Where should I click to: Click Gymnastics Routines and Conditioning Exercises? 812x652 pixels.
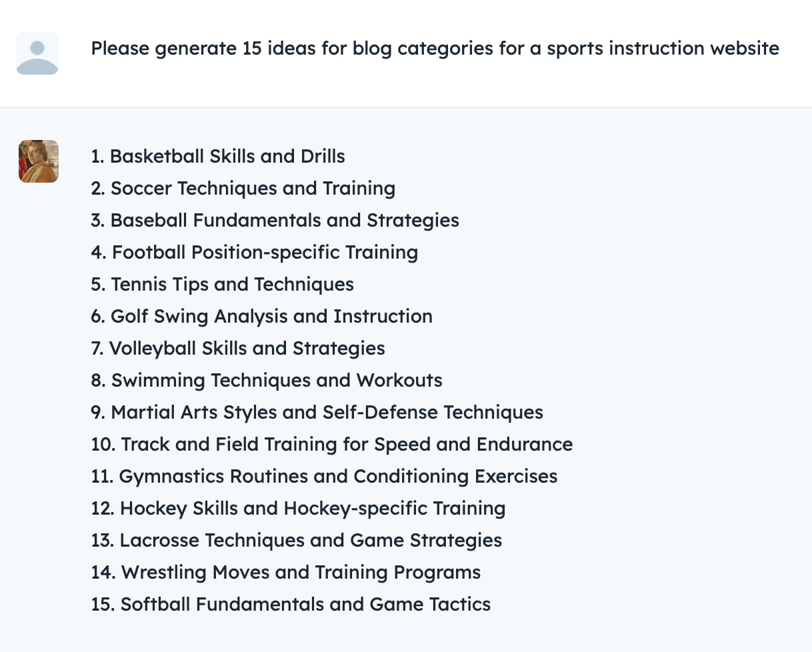point(325,476)
